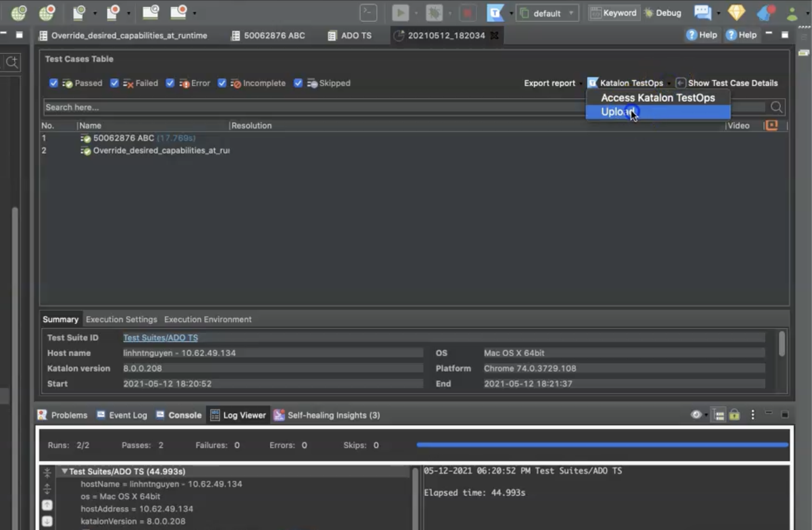Uncheck the Passed filter checkbox
The image size is (812, 530).
[x=53, y=83]
